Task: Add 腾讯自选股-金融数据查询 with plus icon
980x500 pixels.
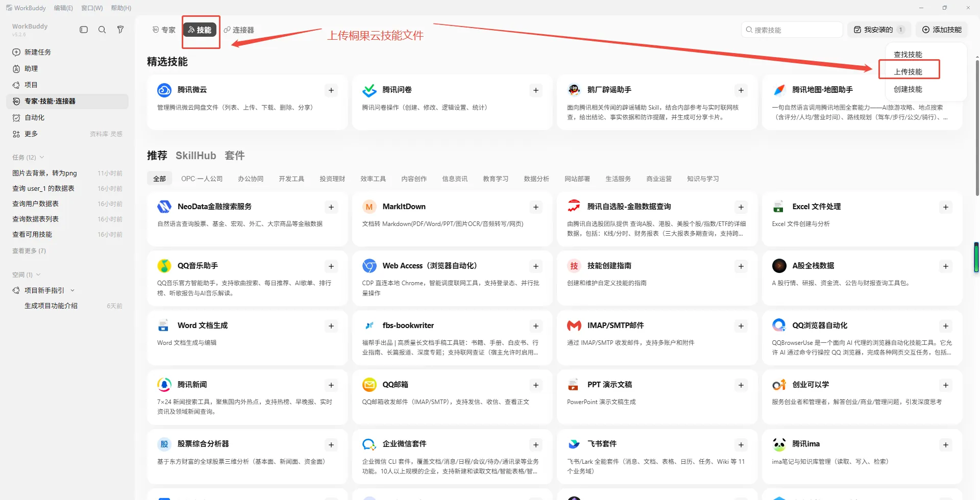Action: coord(741,207)
